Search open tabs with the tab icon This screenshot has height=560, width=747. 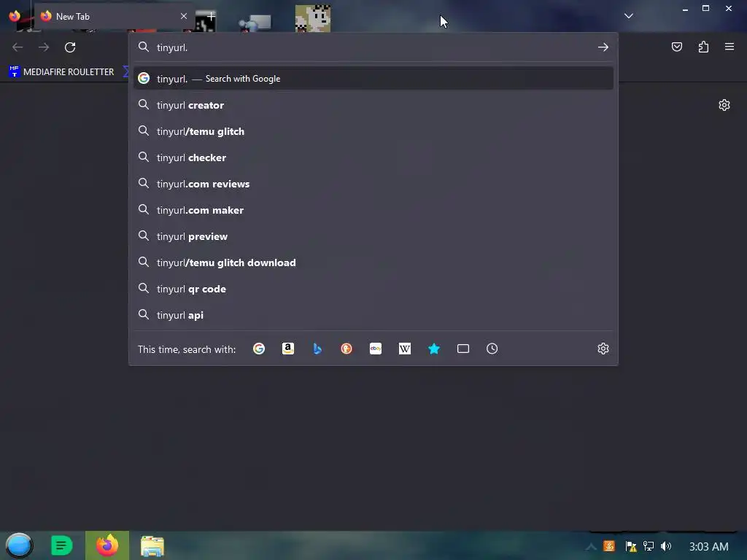coord(463,349)
